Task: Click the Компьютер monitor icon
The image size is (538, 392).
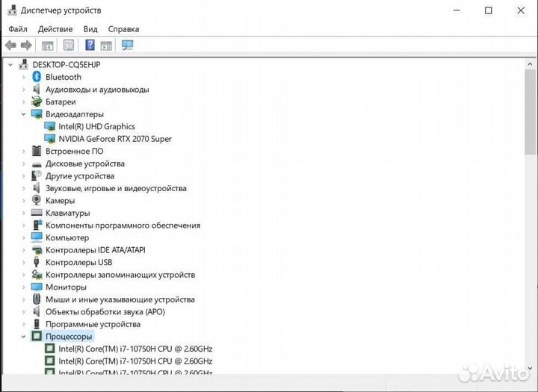Action: [37, 237]
